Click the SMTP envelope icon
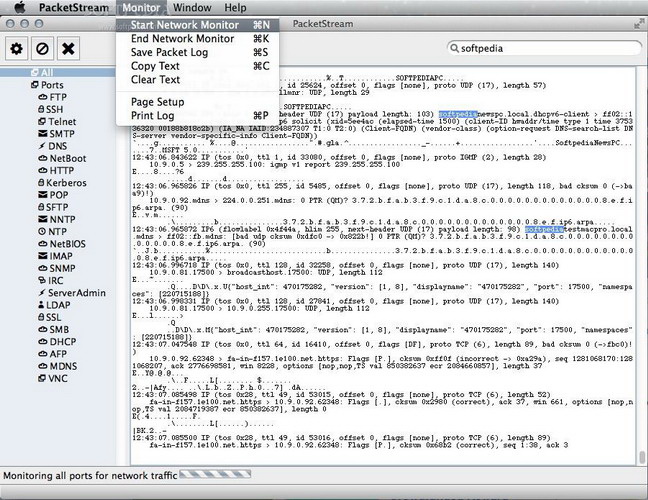Screen dimensions: 648x500 point(43,133)
